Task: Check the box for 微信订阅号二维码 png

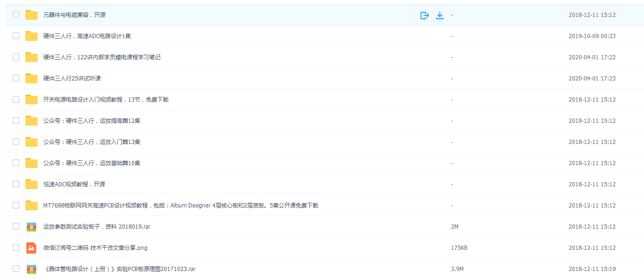Action: (16, 247)
